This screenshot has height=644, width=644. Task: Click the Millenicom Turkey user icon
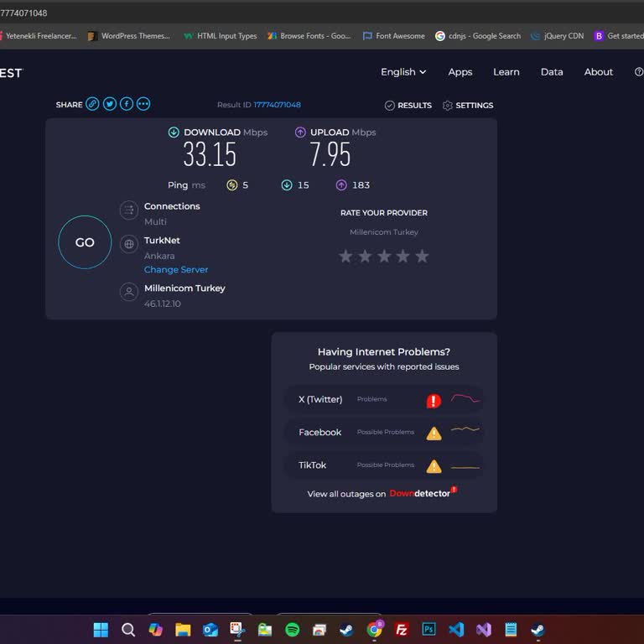(x=129, y=292)
